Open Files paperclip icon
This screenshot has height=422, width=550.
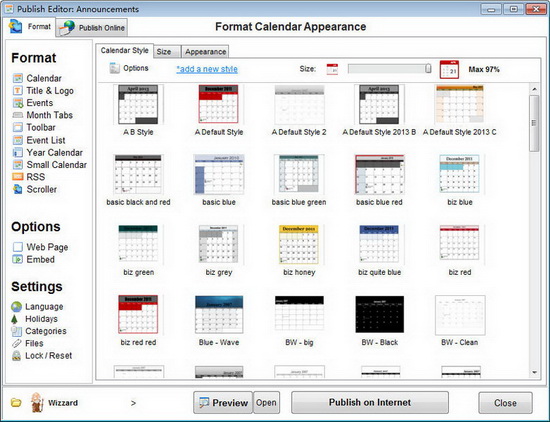16,343
